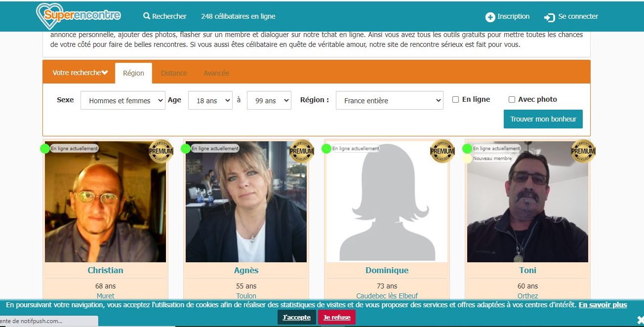Click the Inscription plus icon
This screenshot has height=327, width=644.
tap(490, 17)
